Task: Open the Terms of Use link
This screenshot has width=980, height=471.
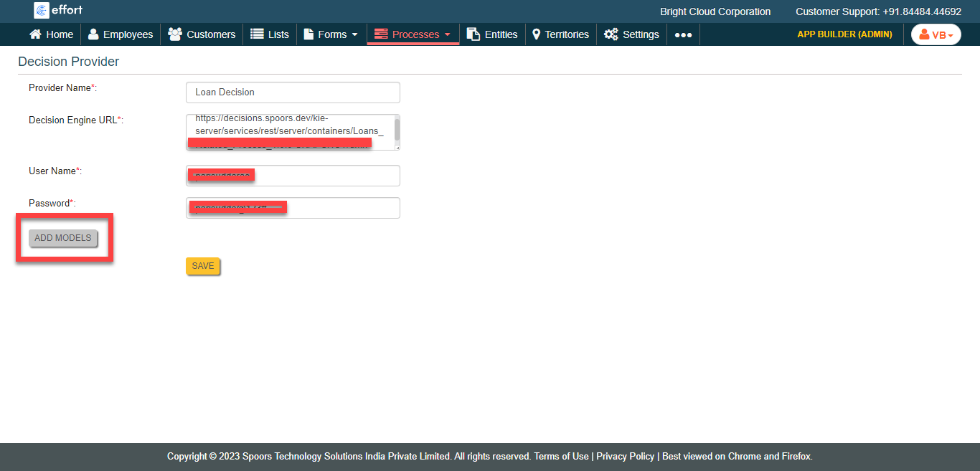Action: tap(561, 456)
